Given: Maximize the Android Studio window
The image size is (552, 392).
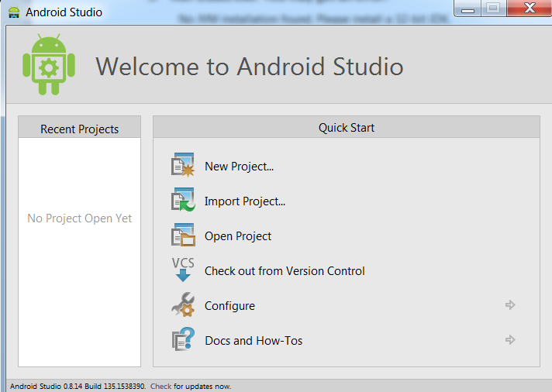Looking at the screenshot, I should click(493, 9).
